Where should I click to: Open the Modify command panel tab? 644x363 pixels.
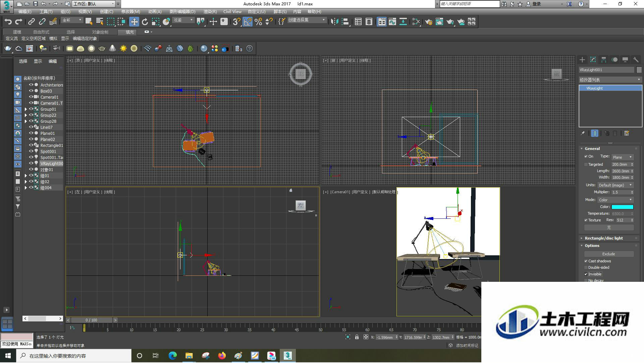point(593,60)
